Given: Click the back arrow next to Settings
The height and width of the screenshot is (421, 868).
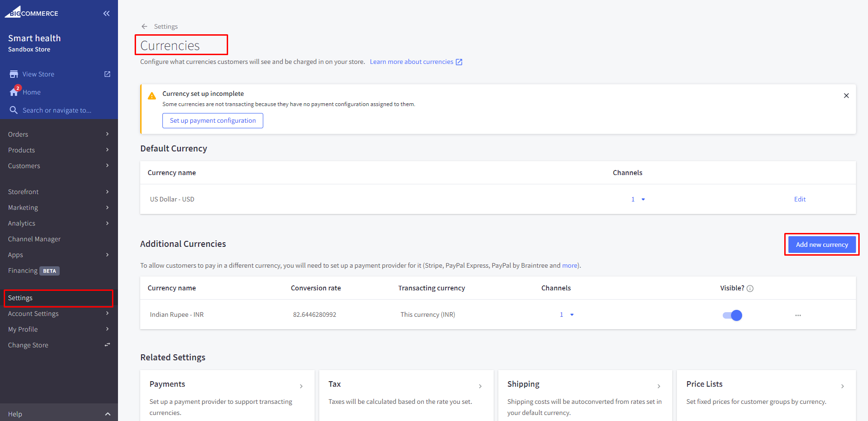Looking at the screenshot, I should coord(144,26).
